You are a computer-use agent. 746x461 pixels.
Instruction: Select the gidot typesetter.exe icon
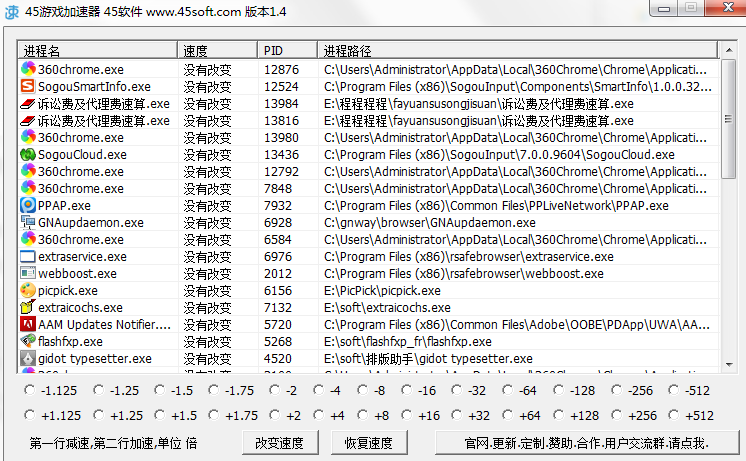point(28,359)
